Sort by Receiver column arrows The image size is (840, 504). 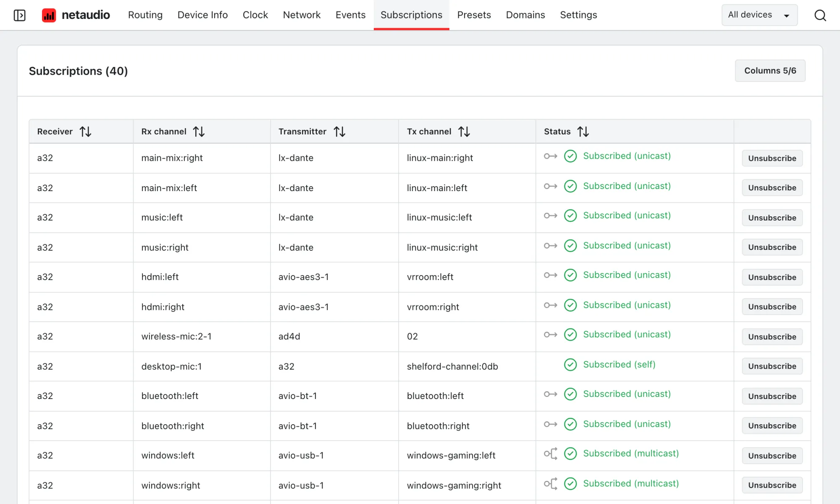pyautogui.click(x=86, y=132)
